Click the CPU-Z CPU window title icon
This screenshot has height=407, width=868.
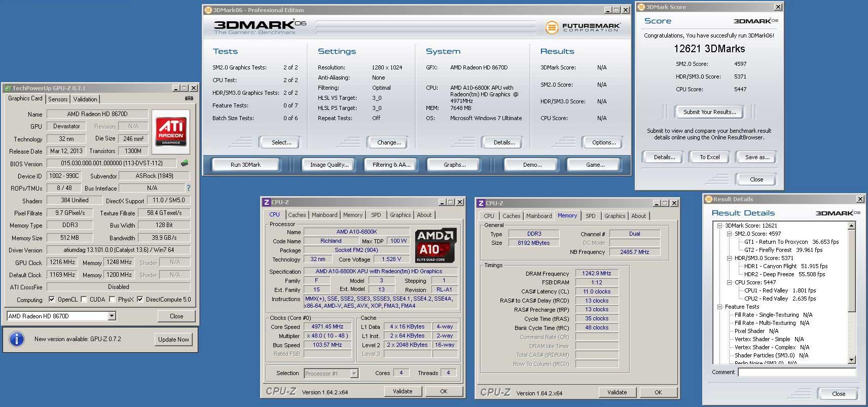point(266,202)
